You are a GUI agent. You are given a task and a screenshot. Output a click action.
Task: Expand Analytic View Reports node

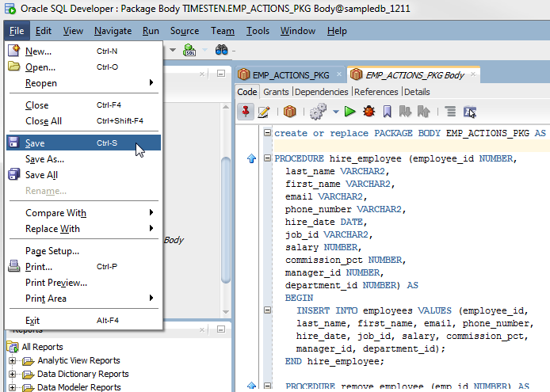click(12, 360)
